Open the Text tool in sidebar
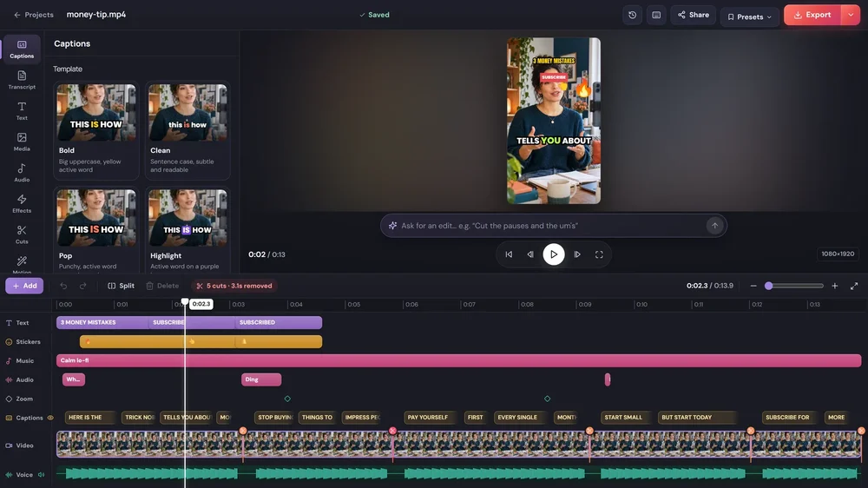 [x=22, y=111]
